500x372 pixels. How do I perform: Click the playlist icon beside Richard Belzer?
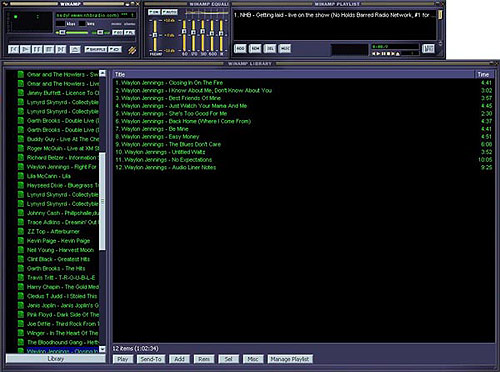click(x=21, y=157)
